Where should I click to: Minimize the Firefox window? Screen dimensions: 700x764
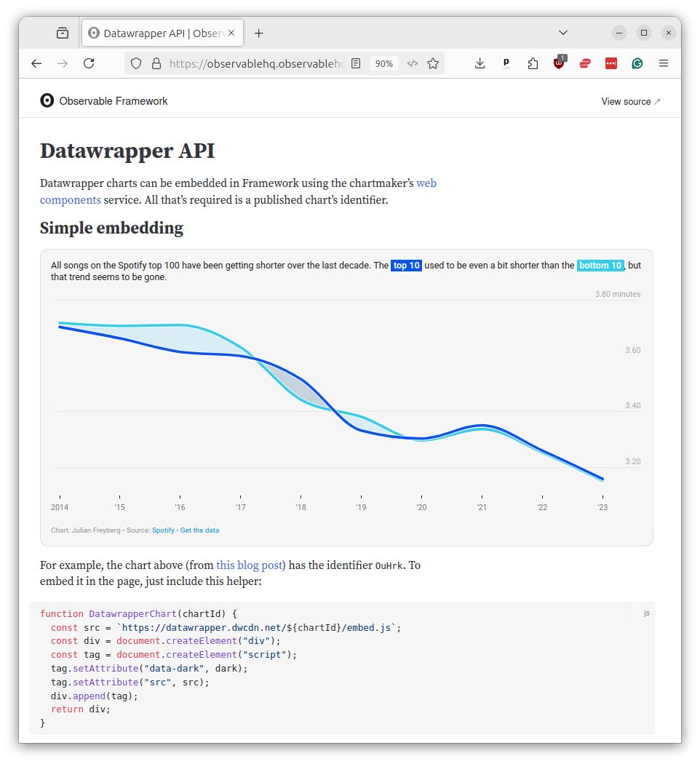click(x=619, y=33)
